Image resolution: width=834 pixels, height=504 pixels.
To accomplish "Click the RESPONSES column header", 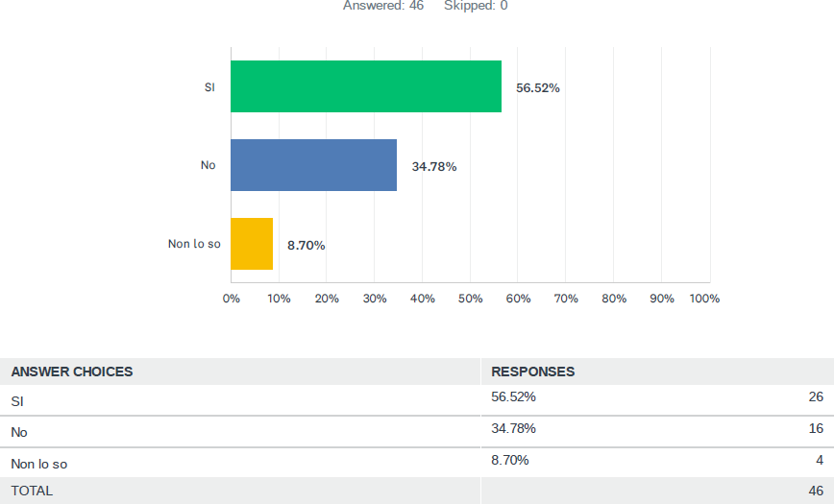I will pos(533,372).
